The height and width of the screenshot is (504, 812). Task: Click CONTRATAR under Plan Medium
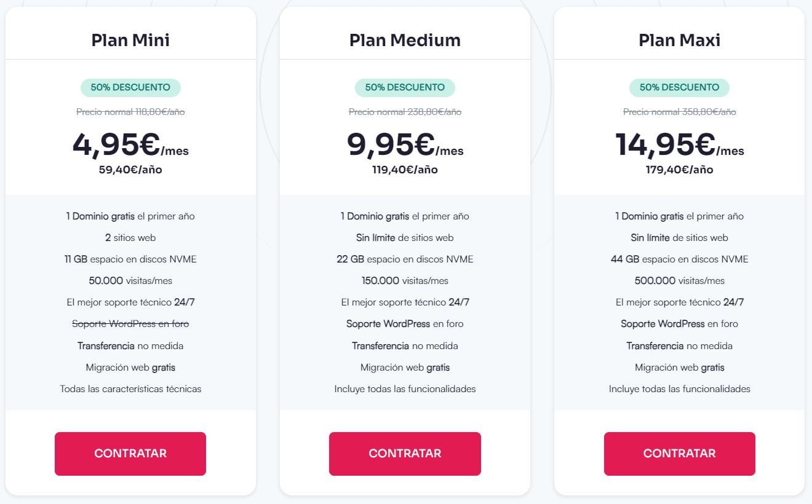point(405,453)
